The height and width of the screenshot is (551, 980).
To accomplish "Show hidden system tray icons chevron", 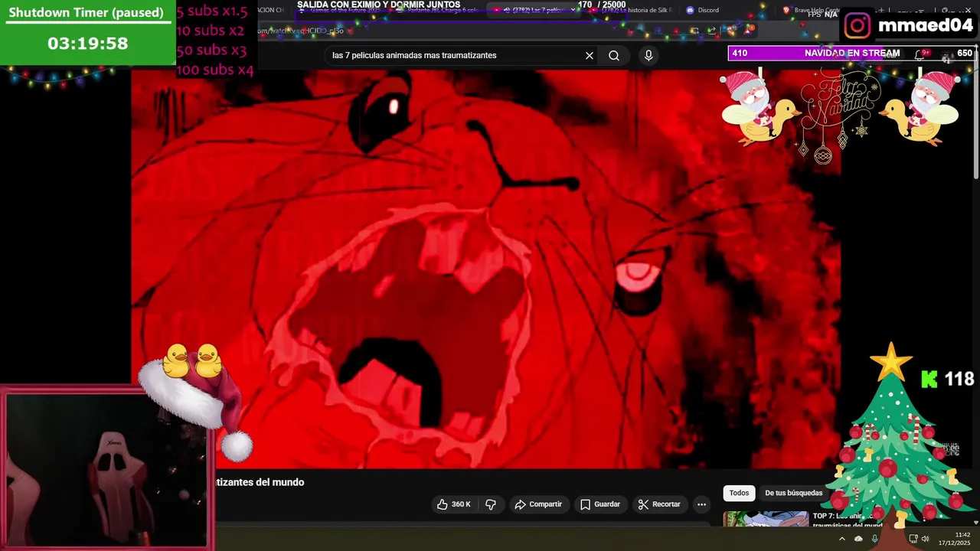I will [x=842, y=539].
